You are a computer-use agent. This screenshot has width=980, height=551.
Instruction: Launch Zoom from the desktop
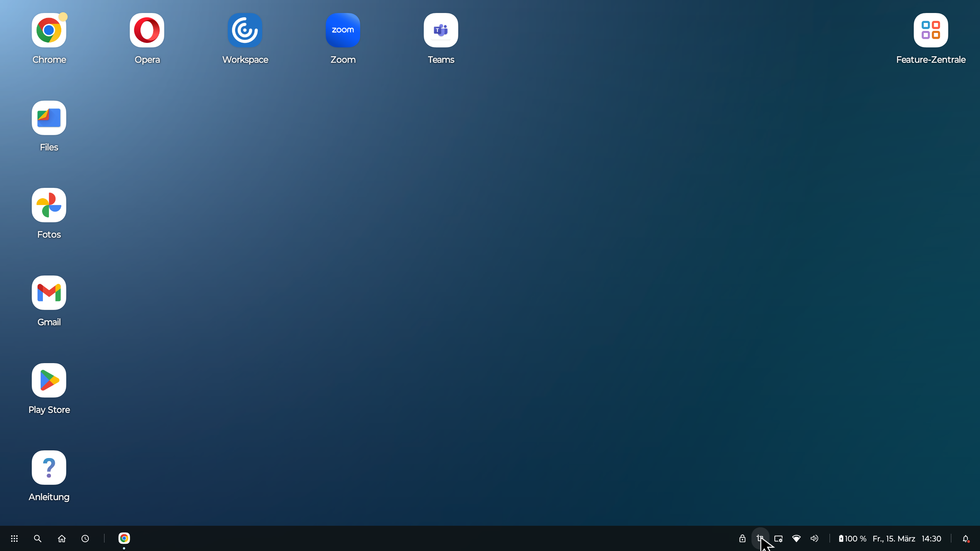point(343,31)
